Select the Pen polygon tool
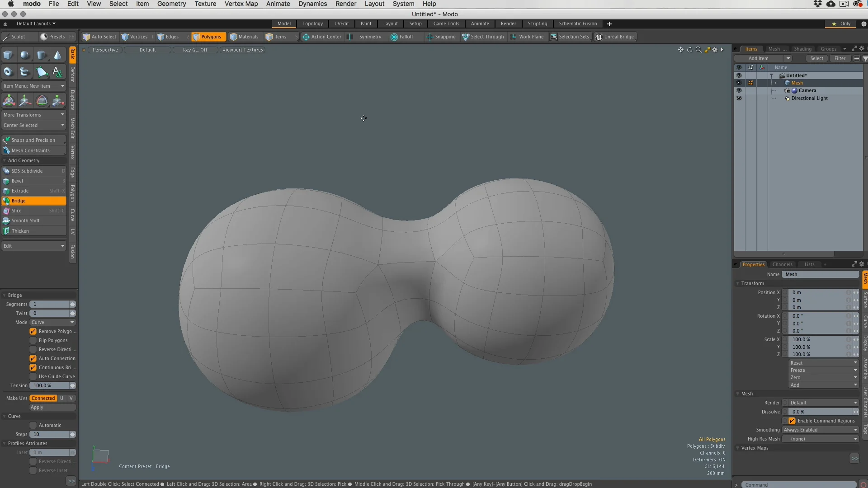Screen dimensions: 868x488 (x=42, y=71)
